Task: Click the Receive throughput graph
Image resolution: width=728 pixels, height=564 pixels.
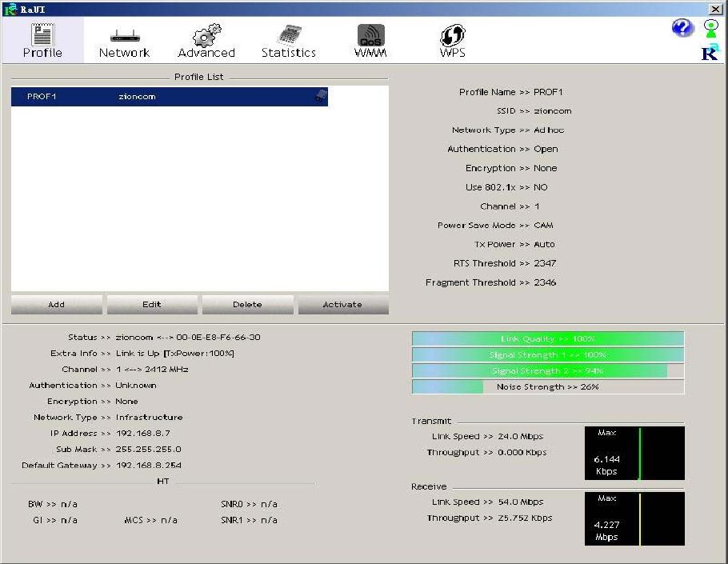Action: click(634, 518)
